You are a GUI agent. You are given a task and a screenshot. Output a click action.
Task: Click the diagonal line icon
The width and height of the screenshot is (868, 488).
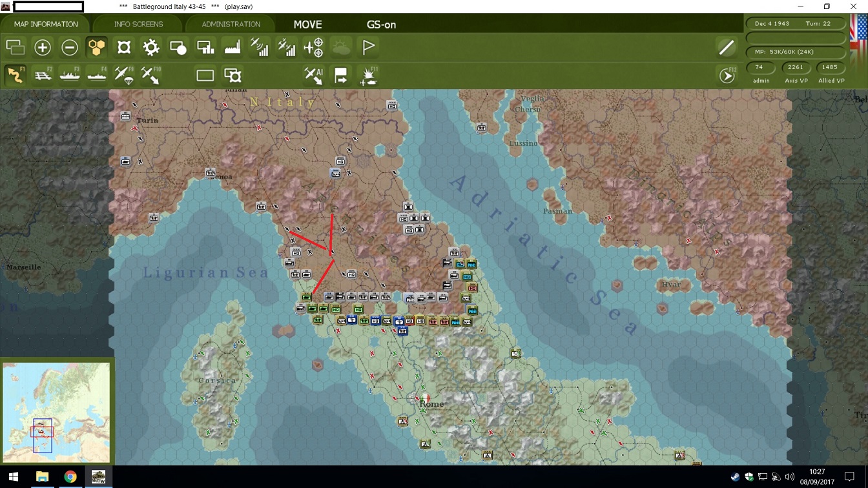pyautogui.click(x=727, y=47)
